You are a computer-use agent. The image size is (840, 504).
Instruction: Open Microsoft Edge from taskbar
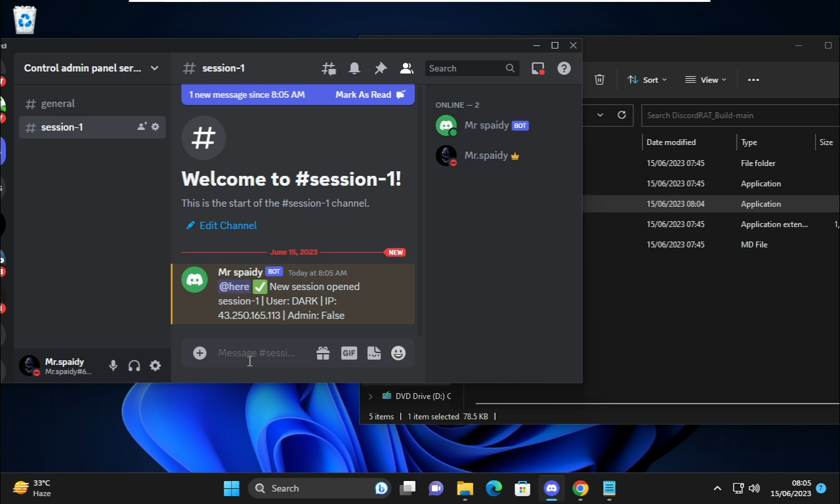click(494, 488)
